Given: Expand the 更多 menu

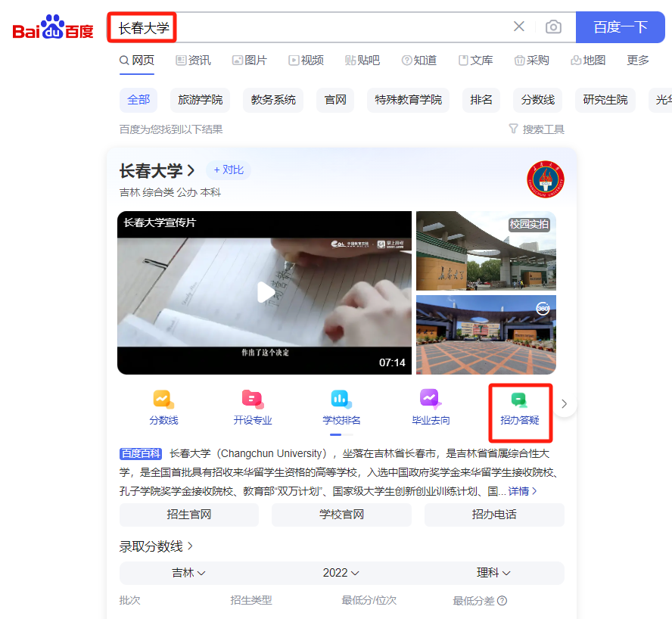Looking at the screenshot, I should click(638, 61).
